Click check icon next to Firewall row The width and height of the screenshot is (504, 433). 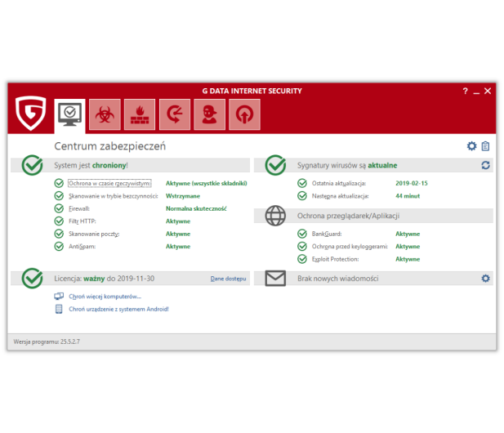59,208
